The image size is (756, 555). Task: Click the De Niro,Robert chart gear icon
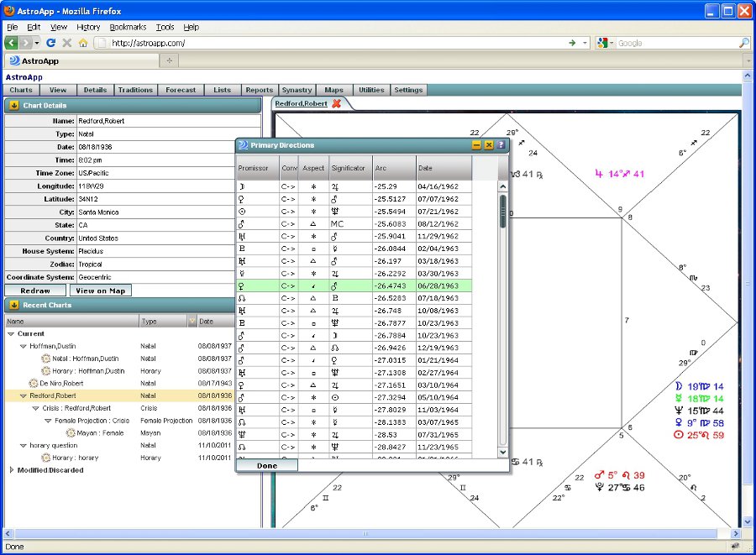click(x=34, y=383)
